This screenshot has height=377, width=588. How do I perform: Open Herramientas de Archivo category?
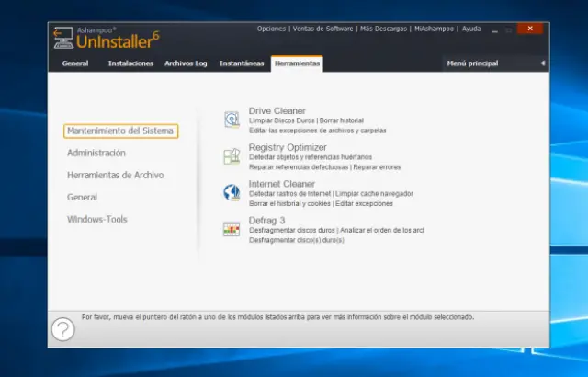(115, 176)
